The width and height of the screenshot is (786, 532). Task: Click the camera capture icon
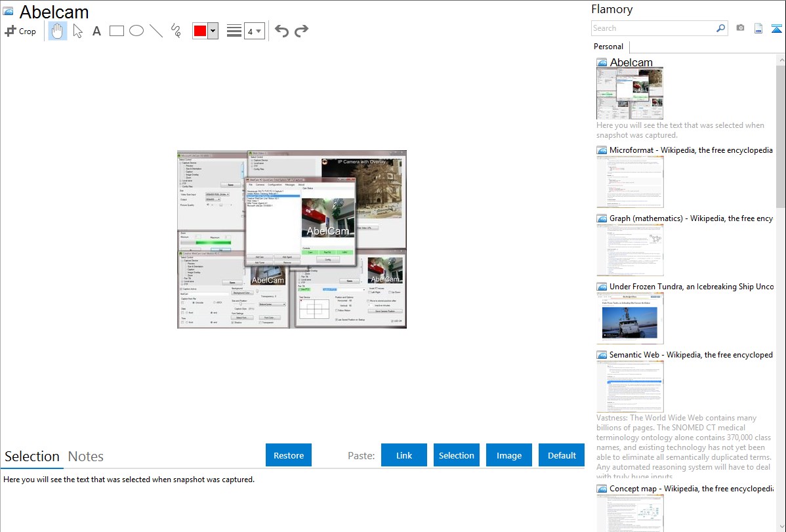tap(740, 28)
